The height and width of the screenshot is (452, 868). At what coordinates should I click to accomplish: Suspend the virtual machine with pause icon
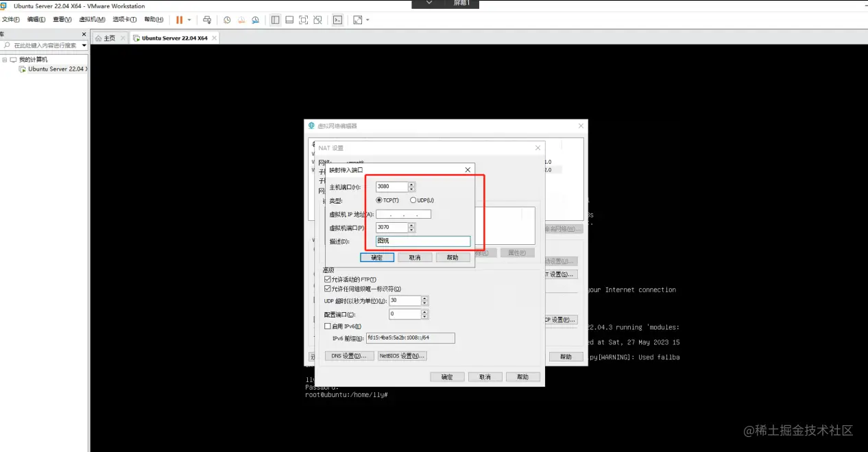(180, 20)
